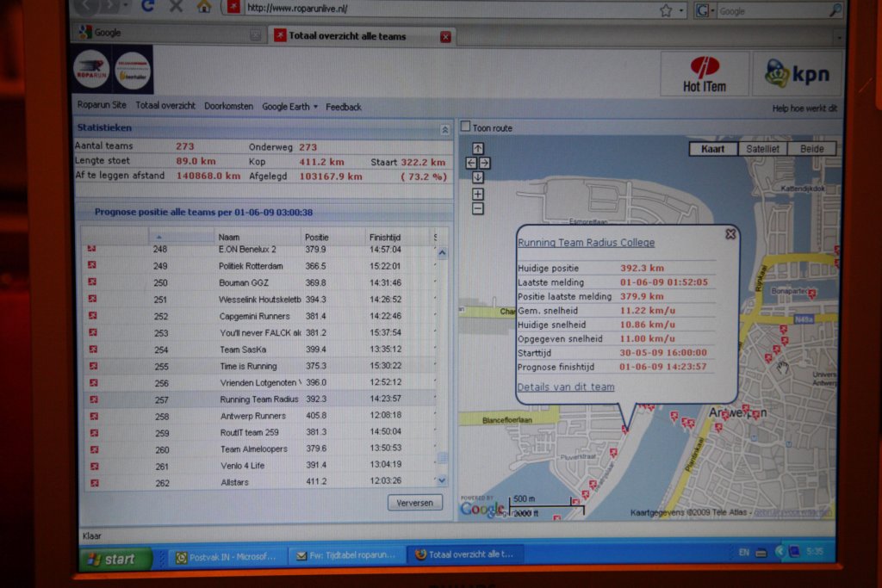This screenshot has width=882, height=588.
Task: Click team icon in Allstars row
Action: coord(95,483)
